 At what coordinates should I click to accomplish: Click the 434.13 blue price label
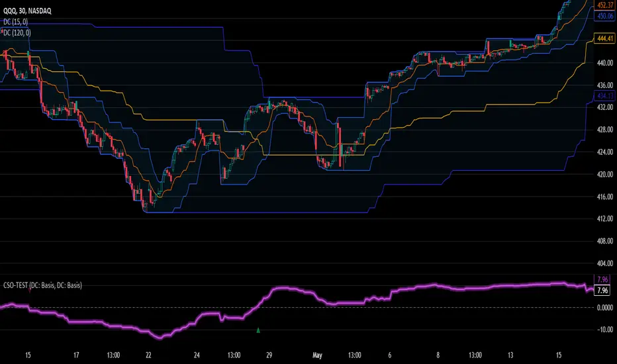click(x=605, y=95)
